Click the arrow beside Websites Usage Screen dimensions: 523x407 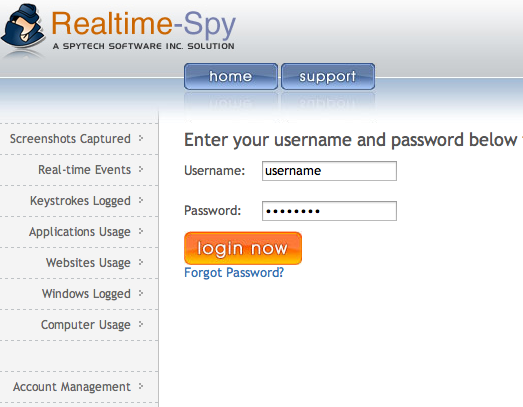(141, 262)
